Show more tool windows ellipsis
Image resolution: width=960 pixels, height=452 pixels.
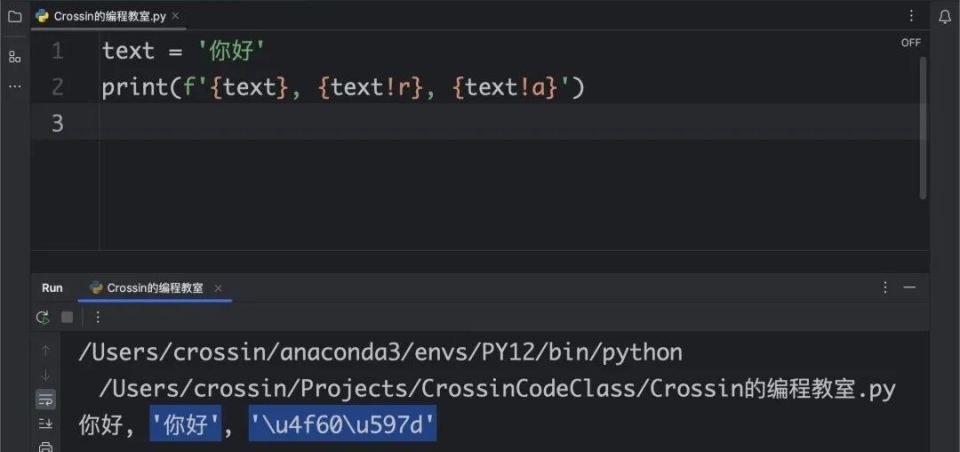click(x=15, y=86)
